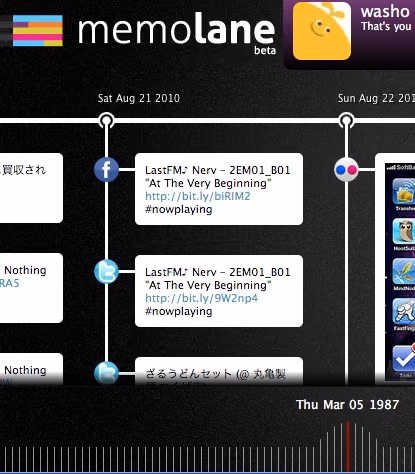Click the Facebook icon on Aug 21 lane
This screenshot has width=415, height=474.
(106, 170)
